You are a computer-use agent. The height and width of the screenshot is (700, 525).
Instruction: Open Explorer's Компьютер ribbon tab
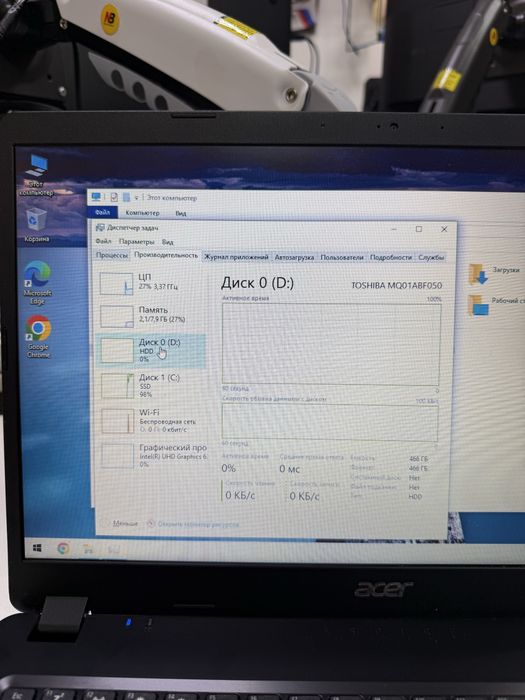142,213
